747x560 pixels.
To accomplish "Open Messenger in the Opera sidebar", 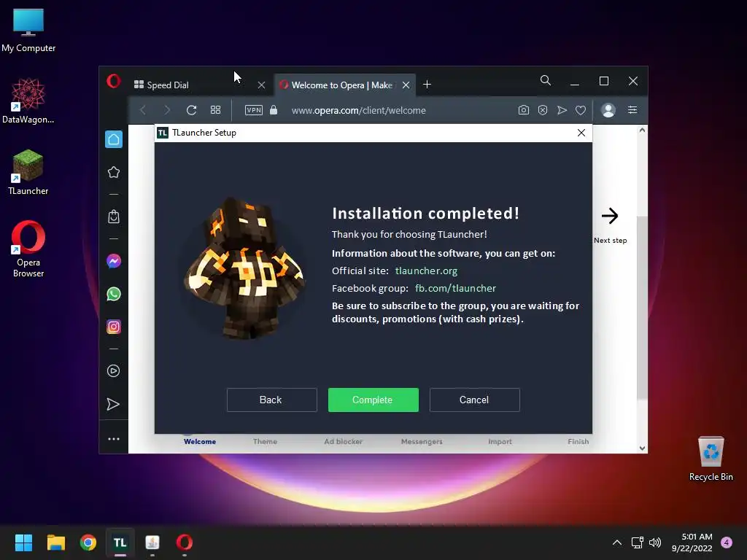I will (113, 261).
